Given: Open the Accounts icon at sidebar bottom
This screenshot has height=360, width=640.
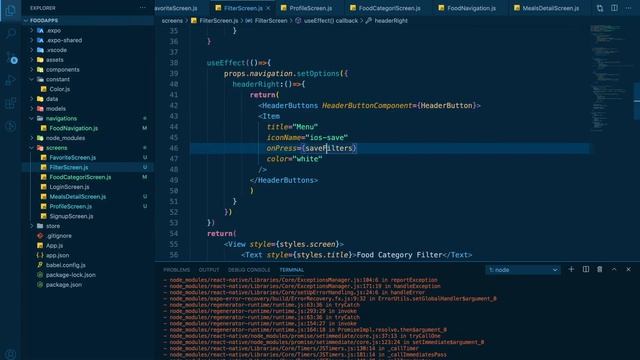Looking at the screenshot, I should (11, 354).
